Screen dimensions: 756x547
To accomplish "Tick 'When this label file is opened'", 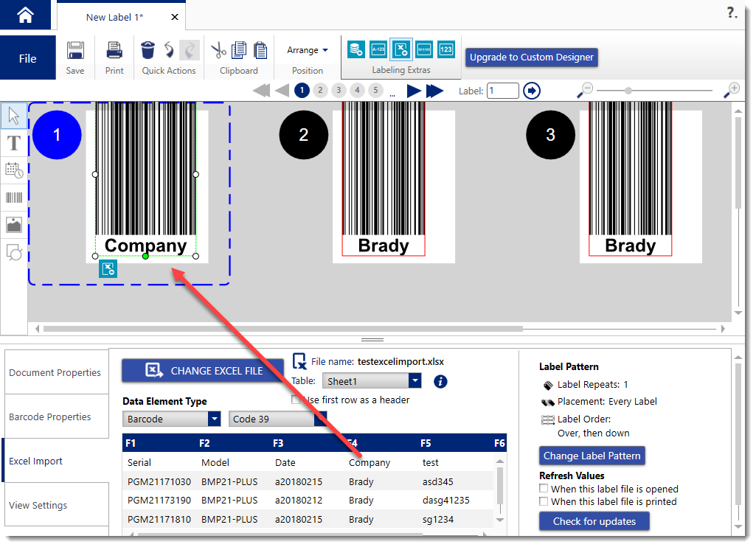I will [x=544, y=489].
